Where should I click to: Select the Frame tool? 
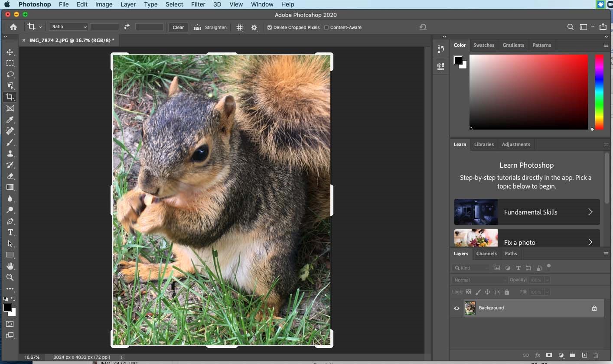pyautogui.click(x=10, y=108)
